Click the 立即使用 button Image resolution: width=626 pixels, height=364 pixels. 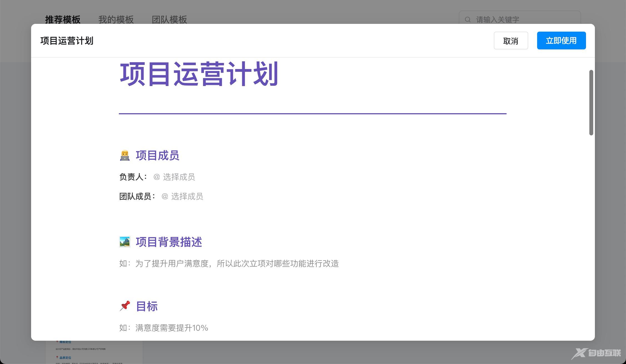click(561, 41)
